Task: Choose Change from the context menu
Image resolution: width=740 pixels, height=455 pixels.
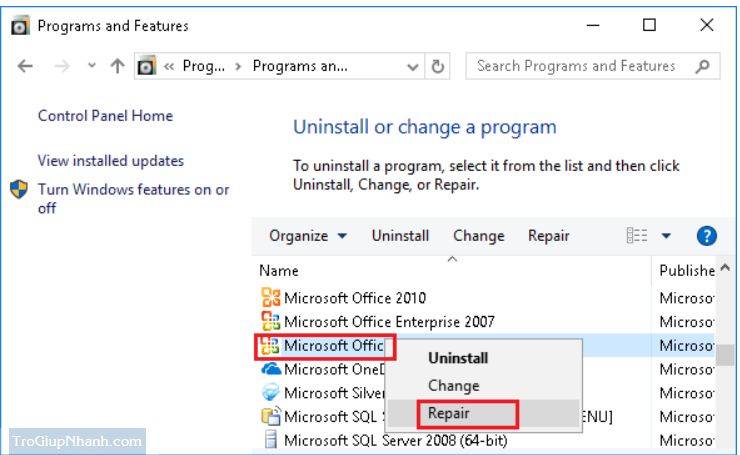Action: 453,385
